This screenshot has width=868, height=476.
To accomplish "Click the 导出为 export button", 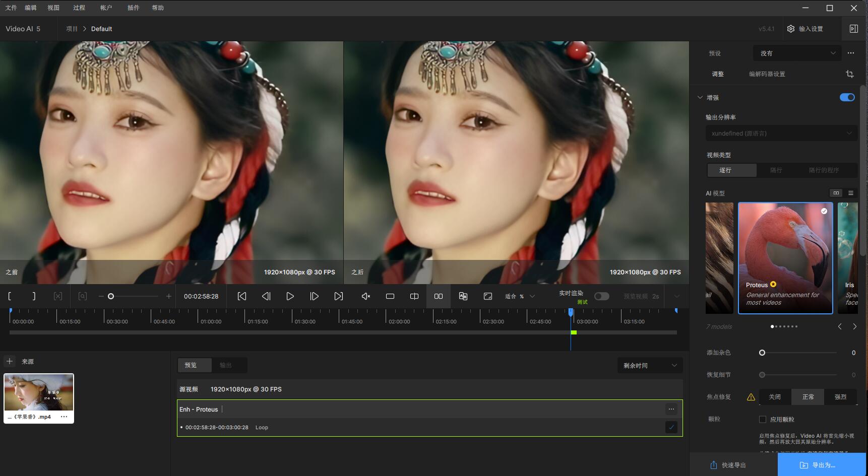I will (822, 464).
